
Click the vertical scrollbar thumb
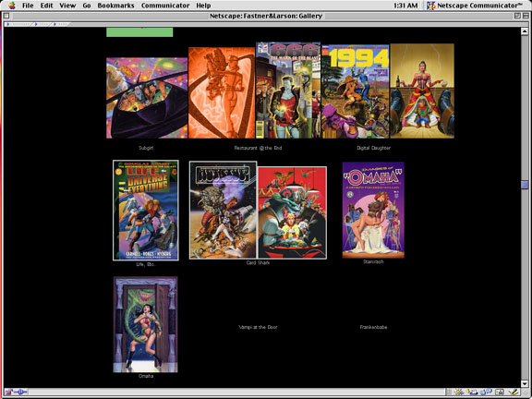click(525, 184)
